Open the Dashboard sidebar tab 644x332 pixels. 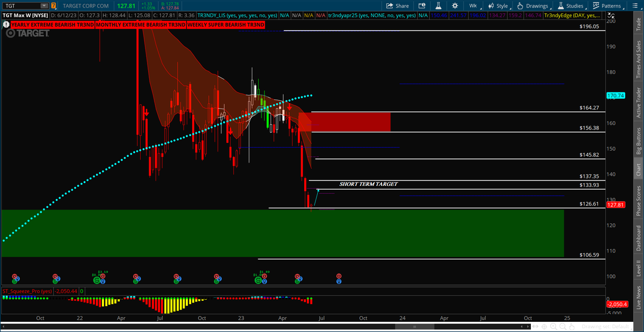[x=639, y=238]
